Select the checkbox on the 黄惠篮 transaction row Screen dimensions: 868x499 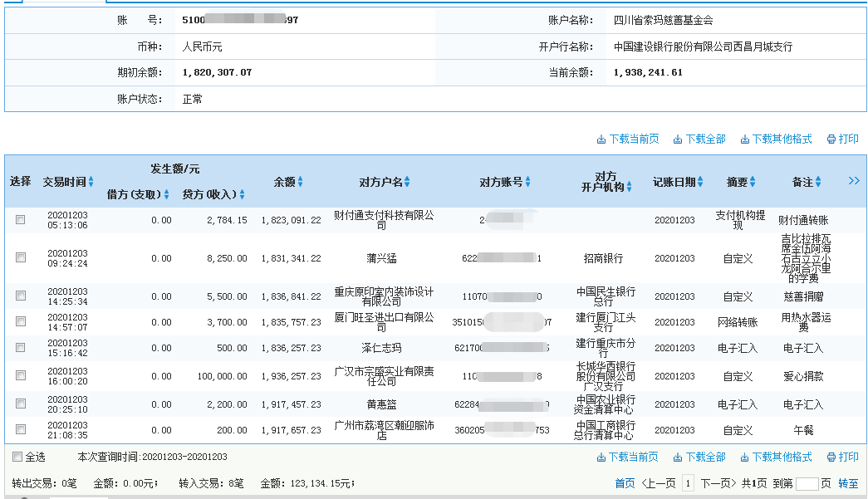point(20,404)
